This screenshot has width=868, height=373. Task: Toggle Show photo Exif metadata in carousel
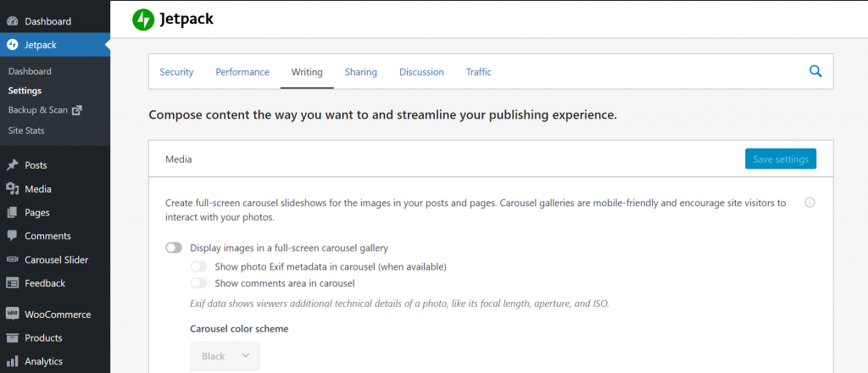pos(198,267)
